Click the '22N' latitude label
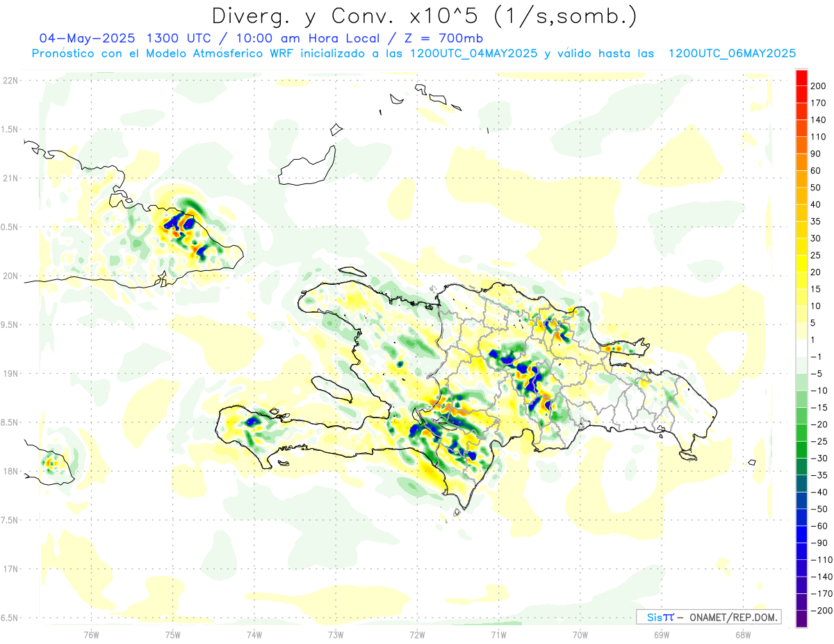 10,81
